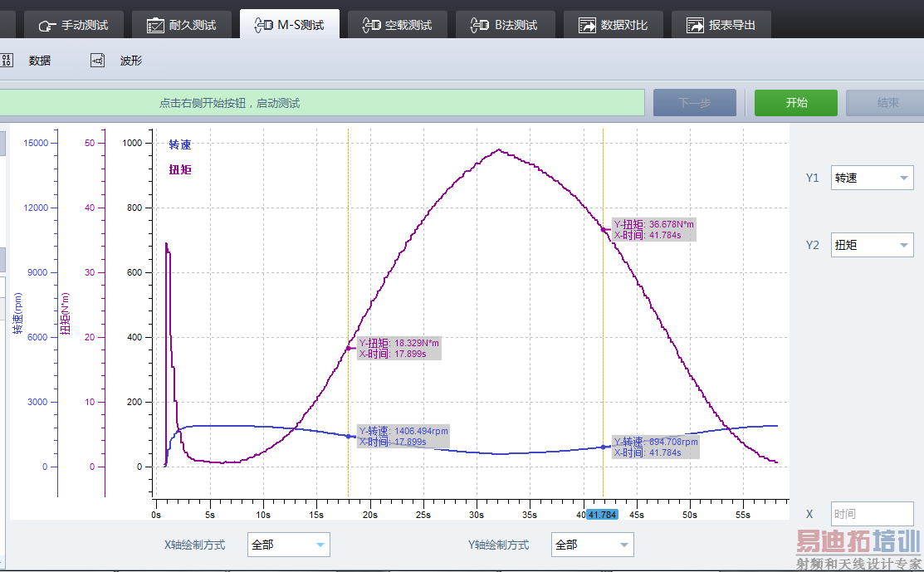Image resolution: width=924 pixels, height=572 pixels.
Task: Click the waveform icon beside 波形
Action: (97, 60)
